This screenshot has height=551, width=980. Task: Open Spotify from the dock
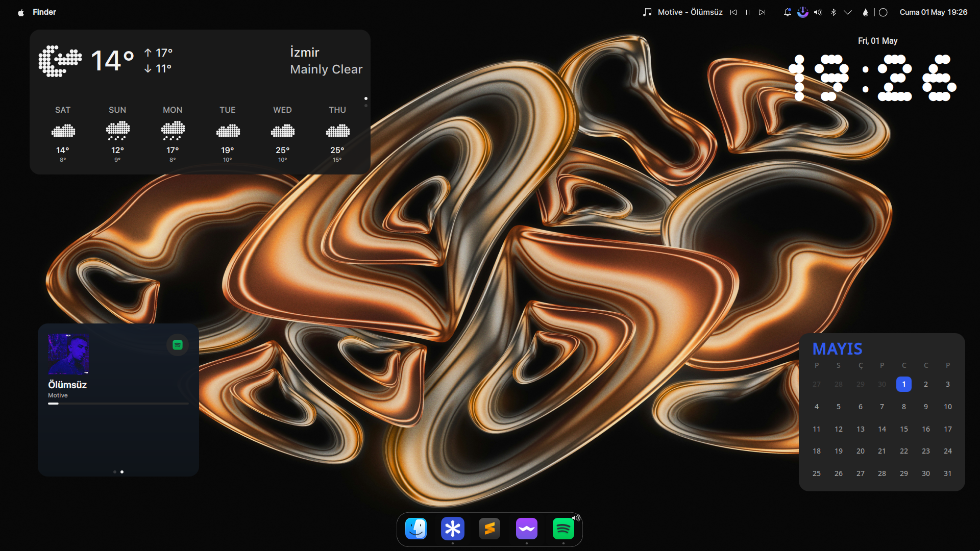[563, 529]
